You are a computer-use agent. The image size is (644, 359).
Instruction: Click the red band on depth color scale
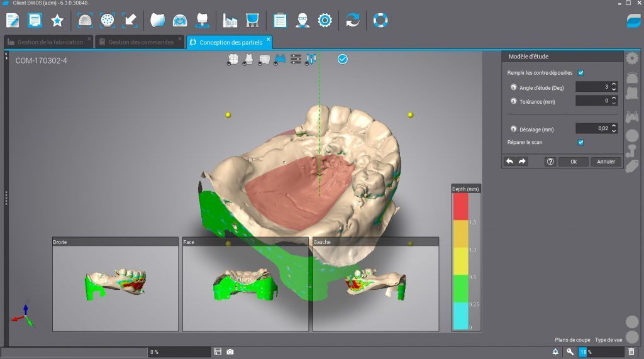pyautogui.click(x=460, y=206)
